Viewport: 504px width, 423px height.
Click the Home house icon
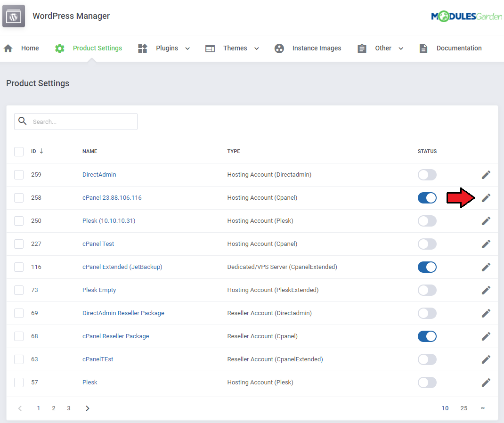point(8,48)
